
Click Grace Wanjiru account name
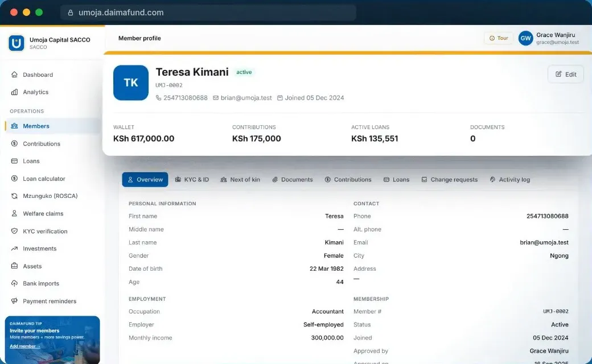coord(556,35)
